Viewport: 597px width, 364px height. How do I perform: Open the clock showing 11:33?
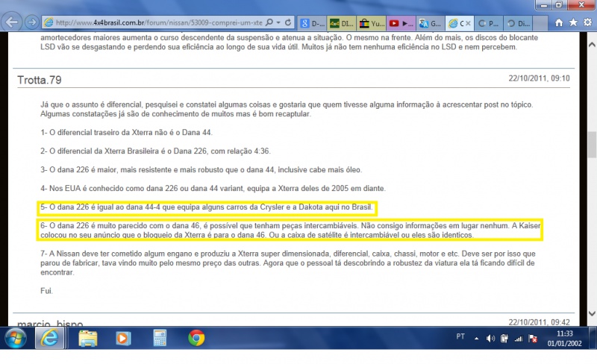565,339
